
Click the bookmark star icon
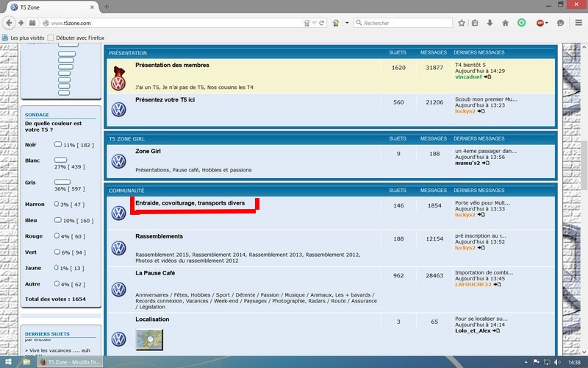462,23
